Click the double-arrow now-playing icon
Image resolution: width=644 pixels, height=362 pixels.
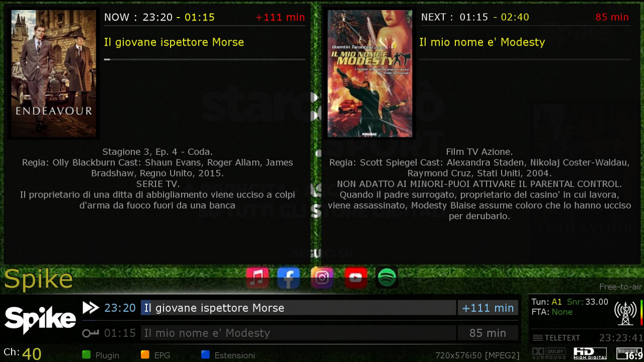tap(91, 308)
